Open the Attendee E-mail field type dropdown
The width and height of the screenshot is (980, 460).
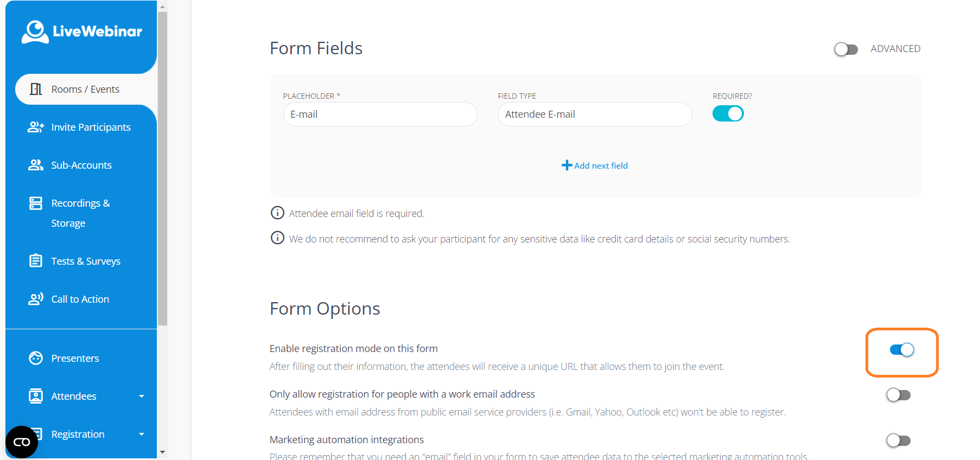pyautogui.click(x=594, y=114)
